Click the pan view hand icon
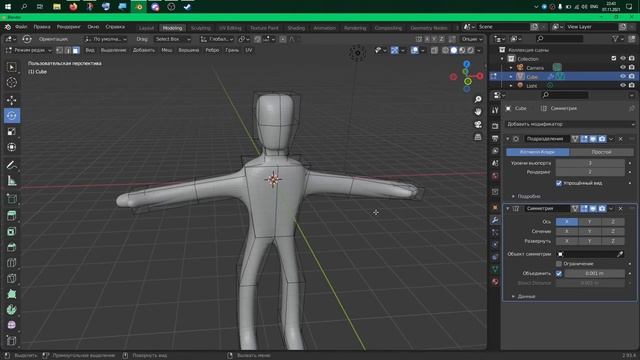640x360 pixels. (x=478, y=111)
